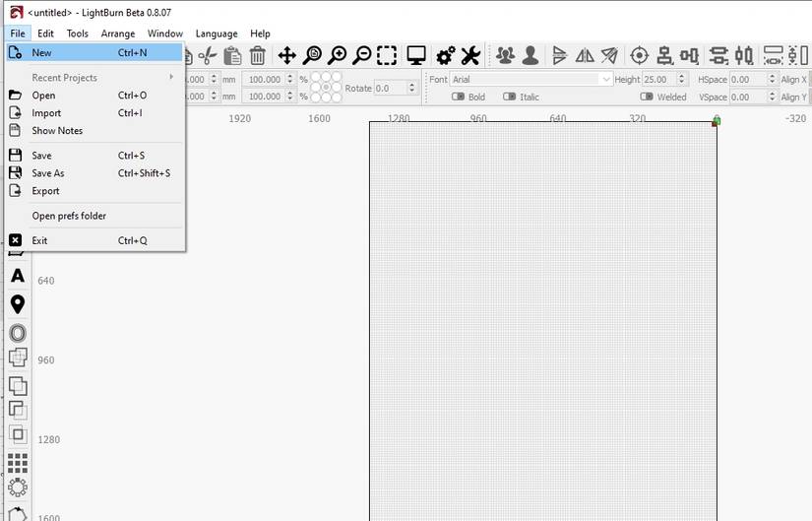Click the Boolean Intersection icon
The width and height of the screenshot is (812, 521).
pyautogui.click(x=18, y=434)
